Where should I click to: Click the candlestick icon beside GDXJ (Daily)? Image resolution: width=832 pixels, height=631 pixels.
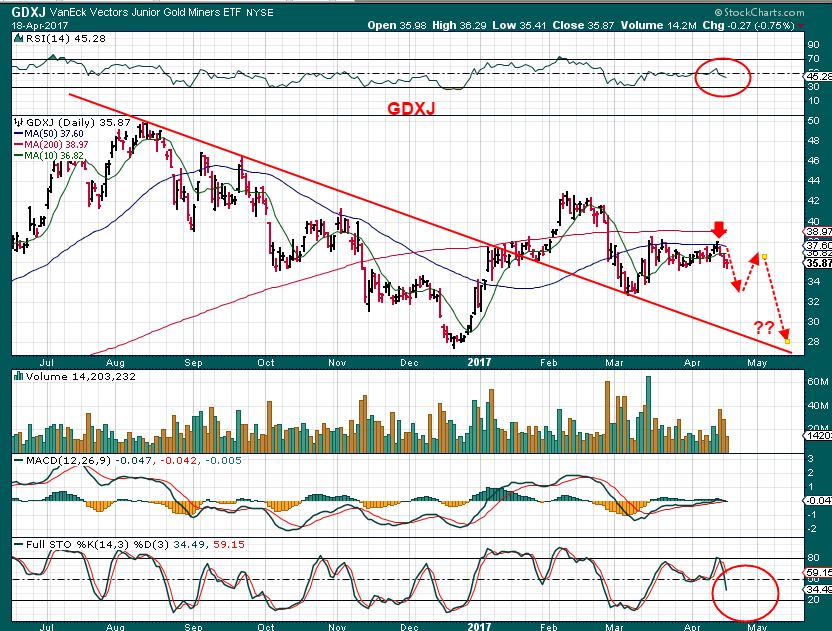click(19, 122)
